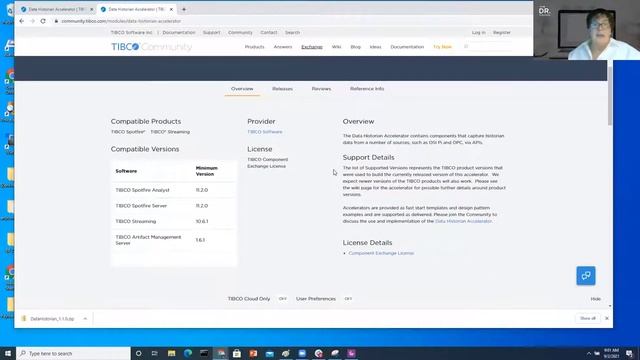The height and width of the screenshot is (360, 640).
Task: Open the Reference Info tab
Action: 367,89
